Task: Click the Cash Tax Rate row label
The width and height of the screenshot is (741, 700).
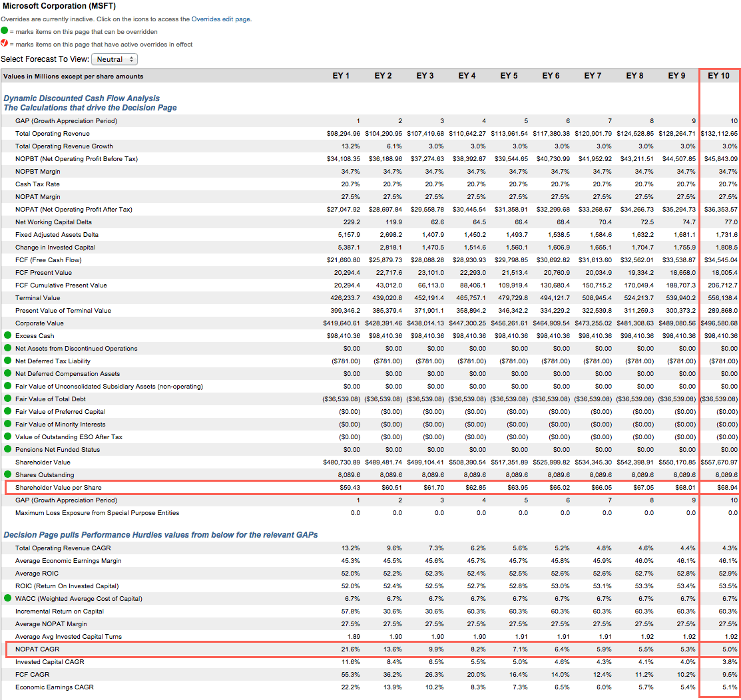Action: (37, 184)
